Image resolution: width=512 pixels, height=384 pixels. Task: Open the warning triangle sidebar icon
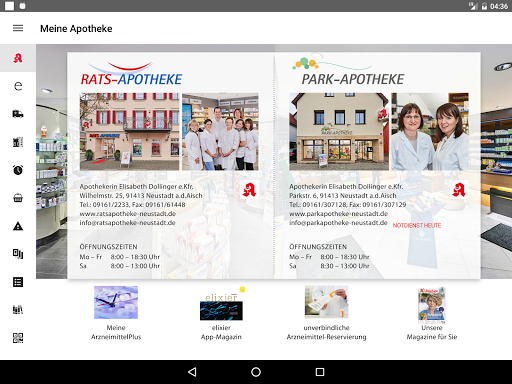pyautogui.click(x=18, y=226)
